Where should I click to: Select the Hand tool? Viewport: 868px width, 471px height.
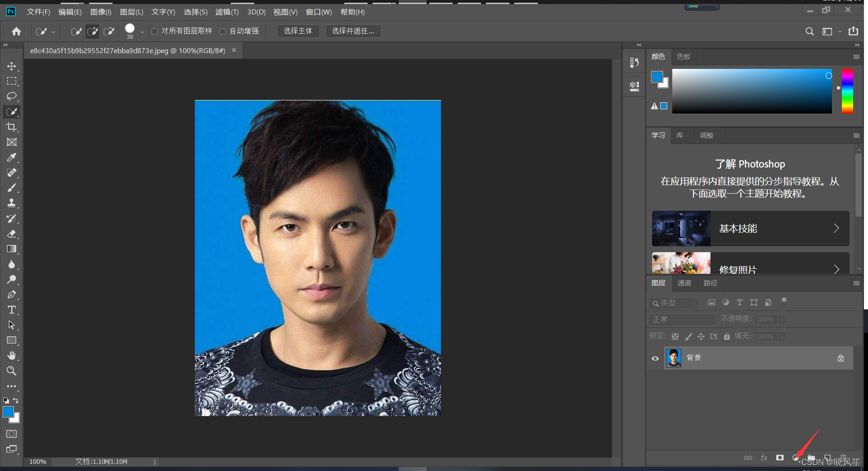point(12,356)
